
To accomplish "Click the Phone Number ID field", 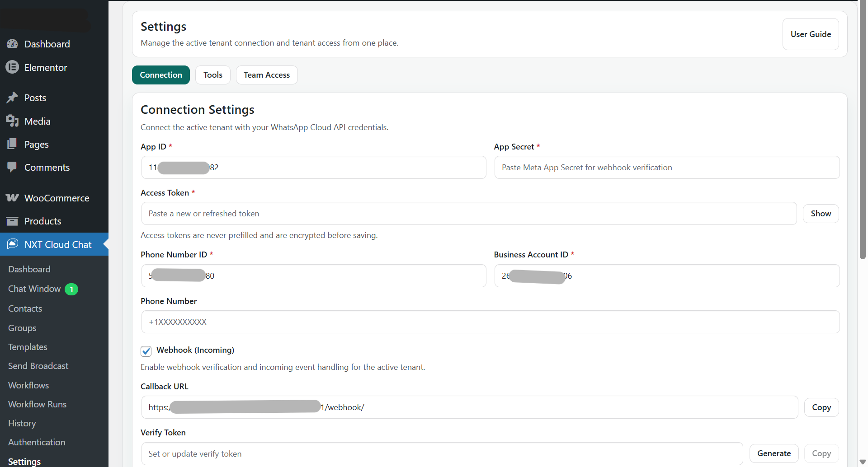I will click(314, 276).
